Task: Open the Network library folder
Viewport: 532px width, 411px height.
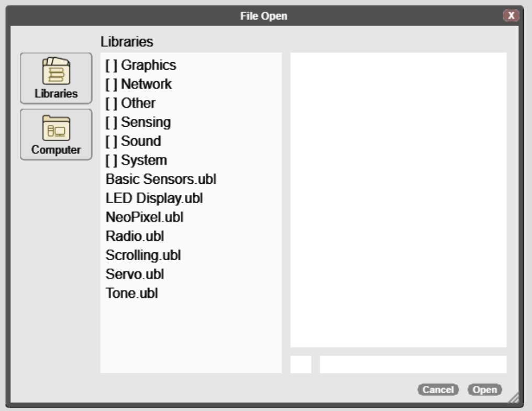Action: [138, 84]
